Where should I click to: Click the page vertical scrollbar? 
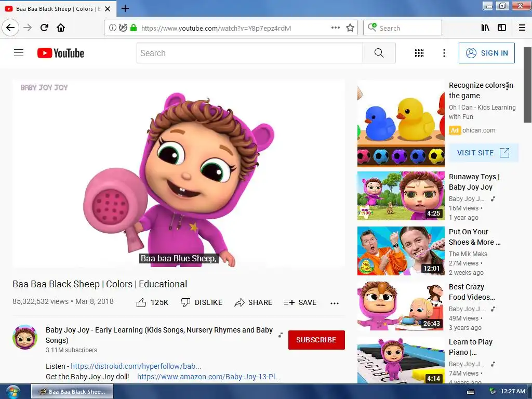pyautogui.click(x=527, y=85)
